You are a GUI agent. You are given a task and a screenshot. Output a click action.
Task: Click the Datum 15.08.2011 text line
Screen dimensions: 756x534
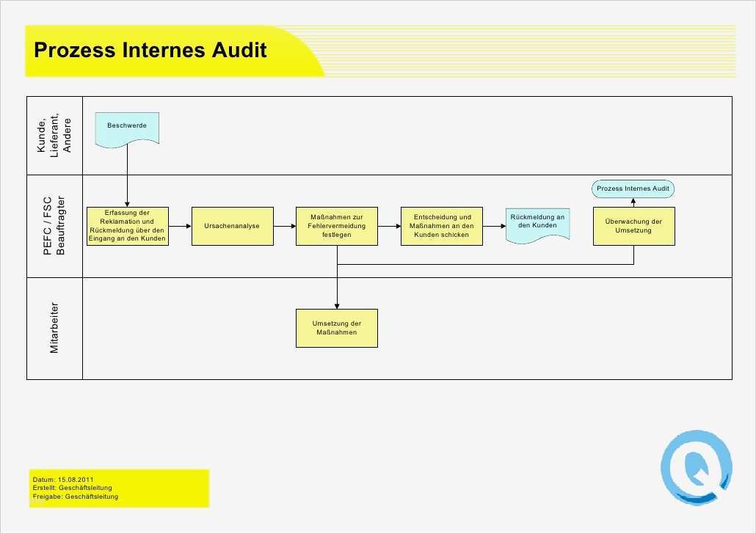[x=63, y=480]
